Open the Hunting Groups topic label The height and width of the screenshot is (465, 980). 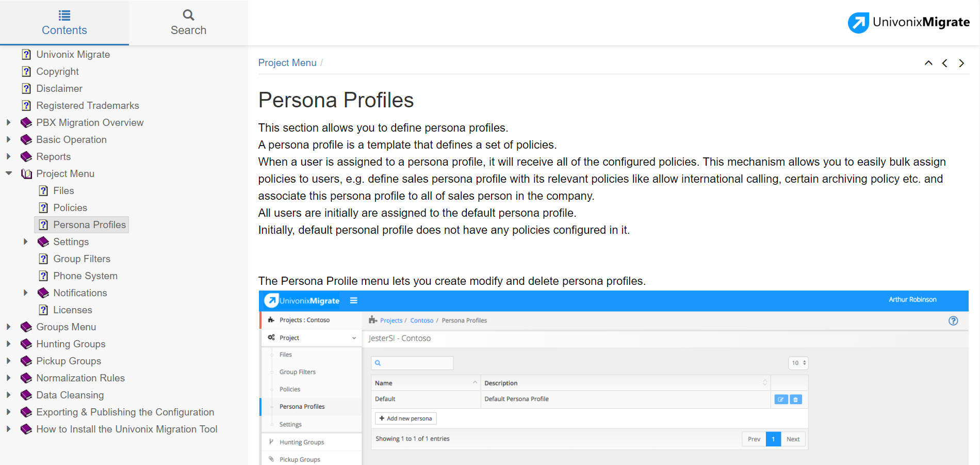coord(71,344)
